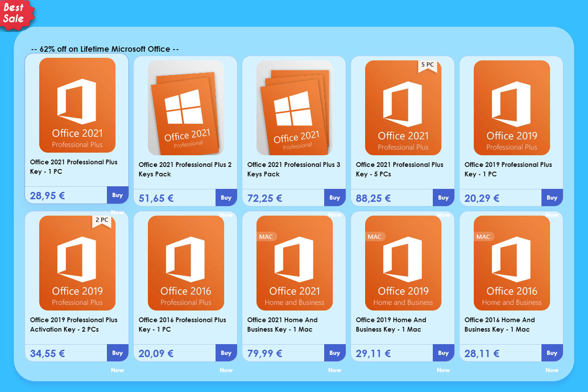The width and height of the screenshot is (588, 392).
Task: Click the Office 2021 Professional Plus 1 PC product image
Action: [77, 105]
